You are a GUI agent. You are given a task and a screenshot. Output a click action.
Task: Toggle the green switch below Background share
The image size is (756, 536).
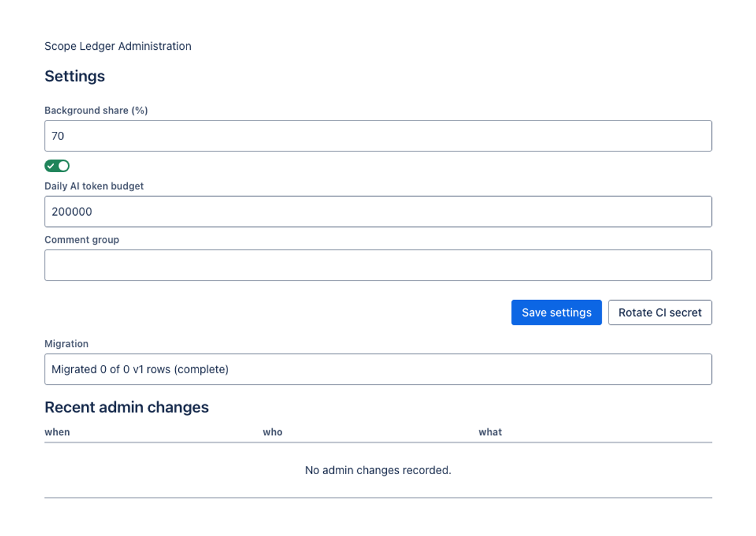57,166
